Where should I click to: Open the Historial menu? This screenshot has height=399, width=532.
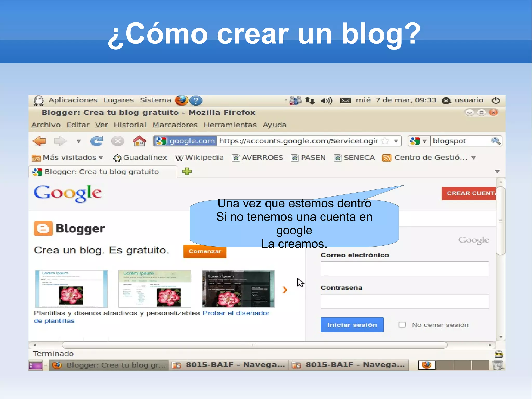click(130, 125)
